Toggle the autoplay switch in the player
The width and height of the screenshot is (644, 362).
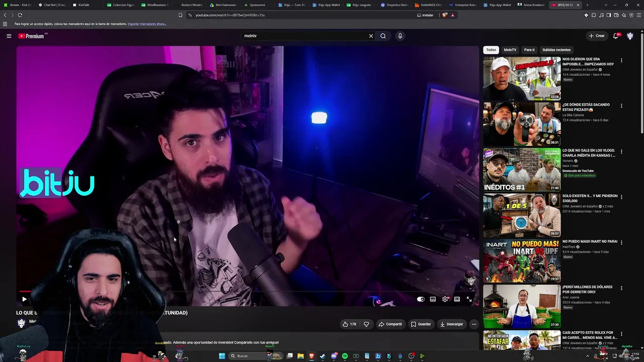click(421, 299)
